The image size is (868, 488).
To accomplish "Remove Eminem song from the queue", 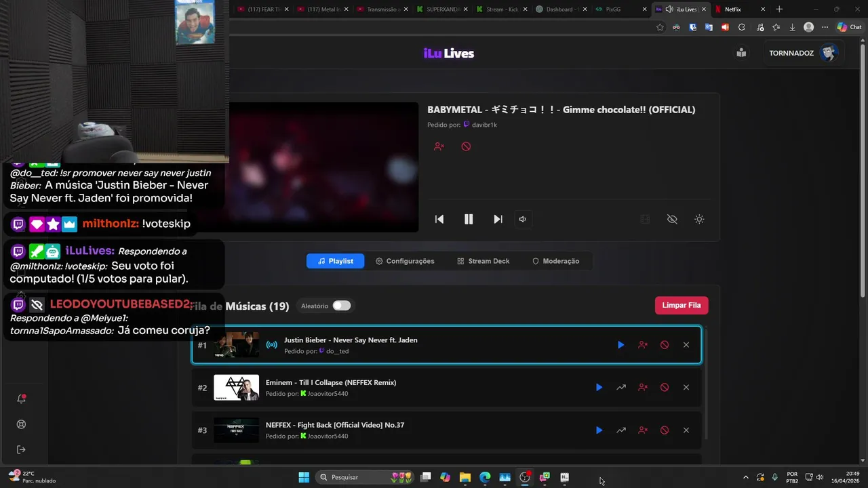I will [686, 388].
